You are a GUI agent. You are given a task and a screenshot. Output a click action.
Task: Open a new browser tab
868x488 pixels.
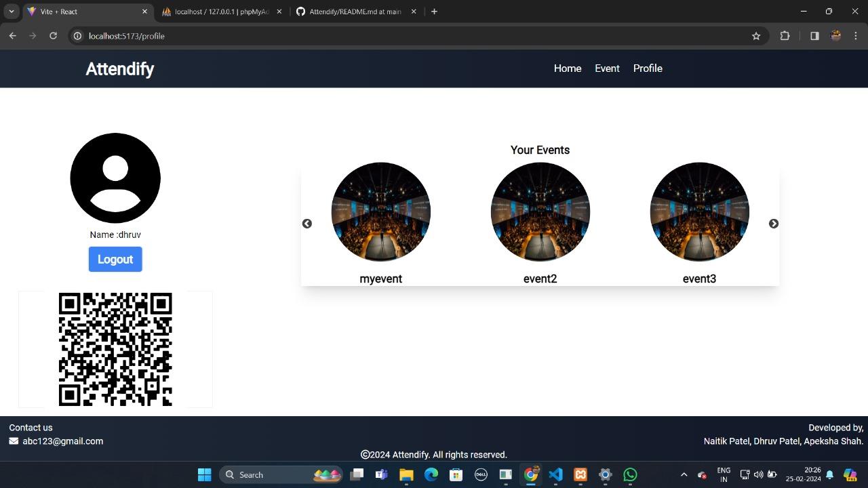(x=434, y=12)
